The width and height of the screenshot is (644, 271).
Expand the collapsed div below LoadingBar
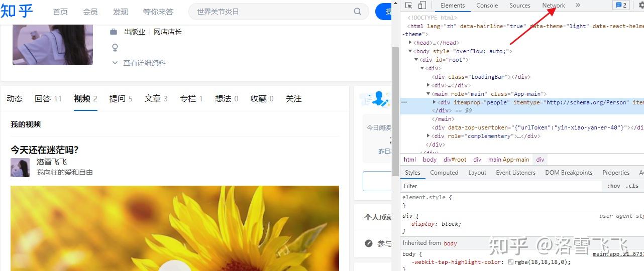pos(428,85)
